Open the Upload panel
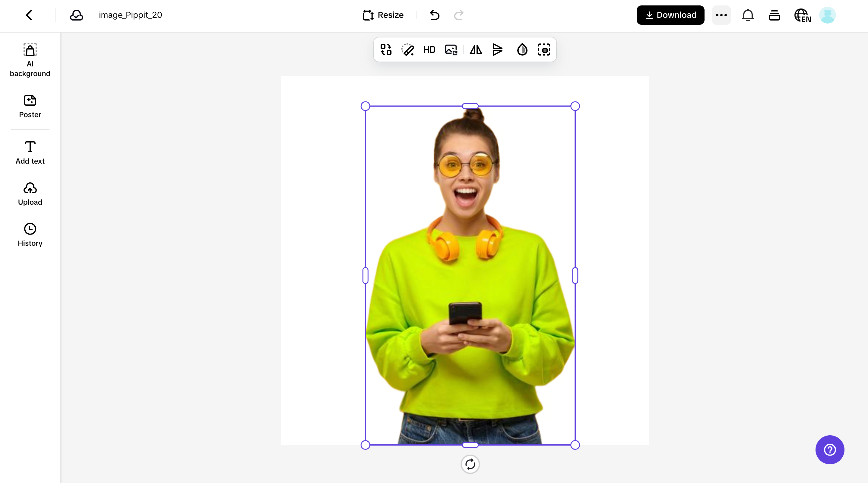Screen dimensions: 868x483 [x=30, y=194]
